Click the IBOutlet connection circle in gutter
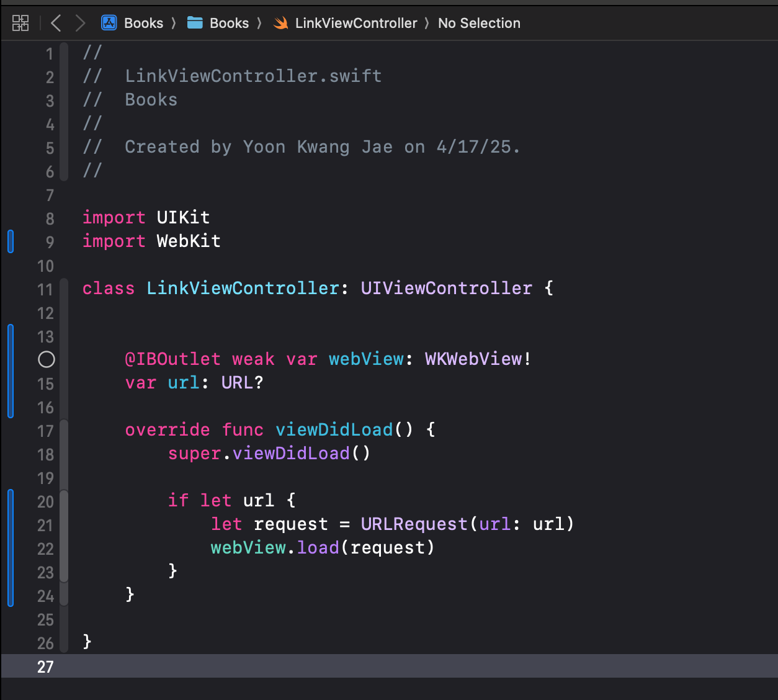778x700 pixels. (47, 359)
